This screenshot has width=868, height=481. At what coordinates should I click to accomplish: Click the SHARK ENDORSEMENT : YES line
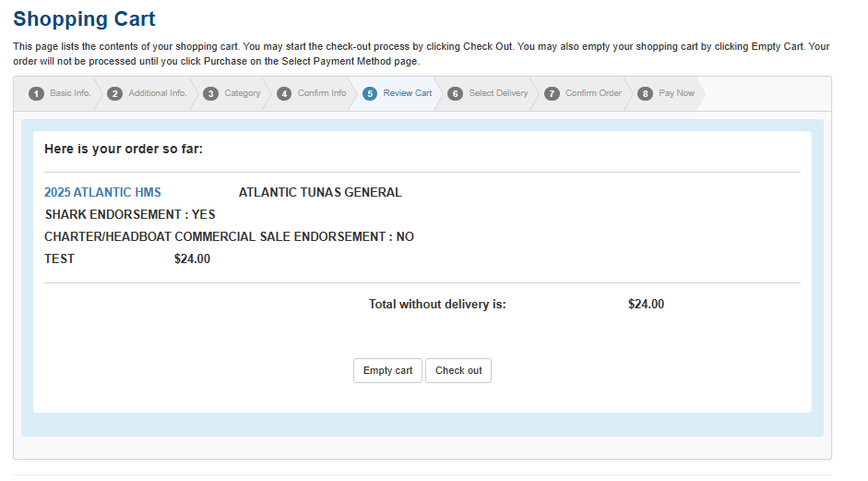coord(130,215)
